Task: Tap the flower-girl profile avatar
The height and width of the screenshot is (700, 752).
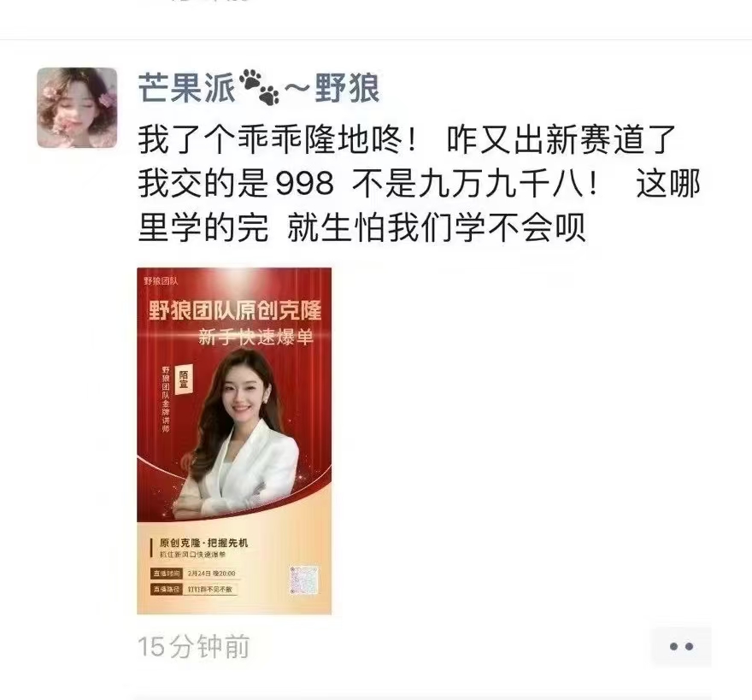Action: pyautogui.click(x=77, y=108)
